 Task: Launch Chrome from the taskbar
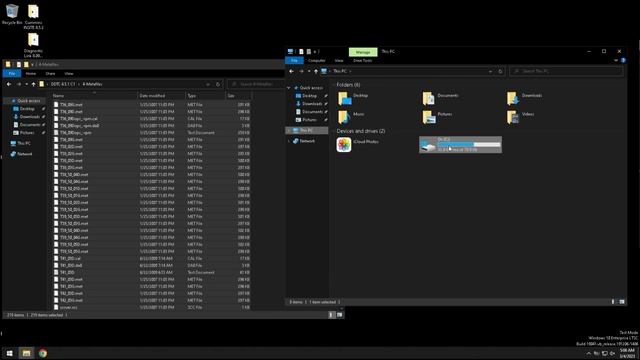point(43,353)
